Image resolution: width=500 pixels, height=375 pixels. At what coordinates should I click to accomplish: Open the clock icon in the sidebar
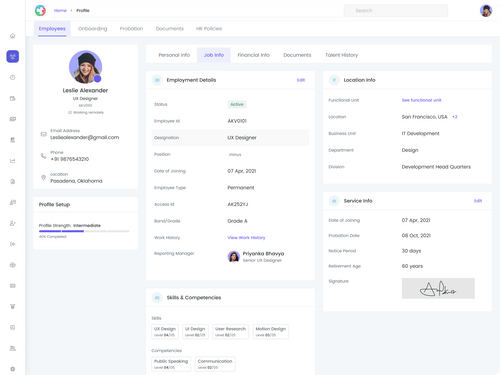click(13, 77)
